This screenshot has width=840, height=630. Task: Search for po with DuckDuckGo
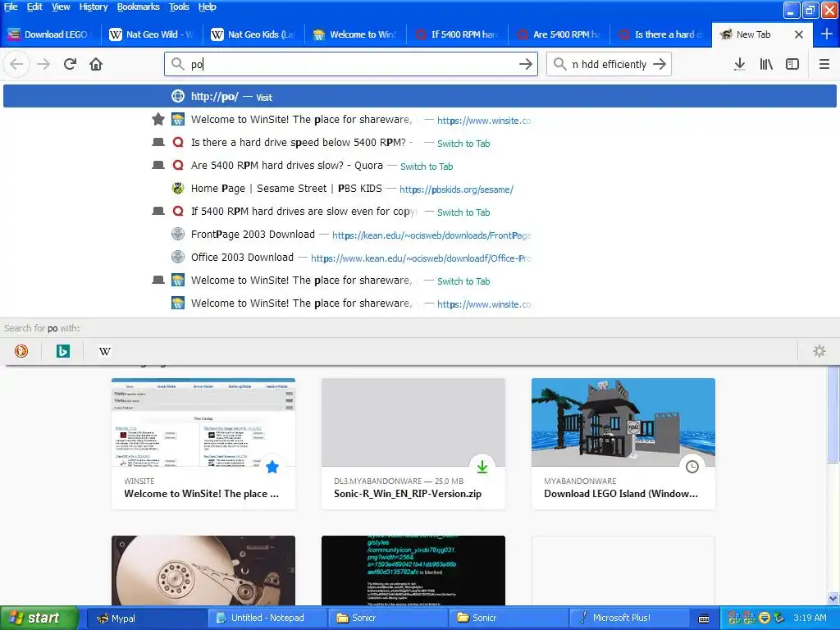21,351
